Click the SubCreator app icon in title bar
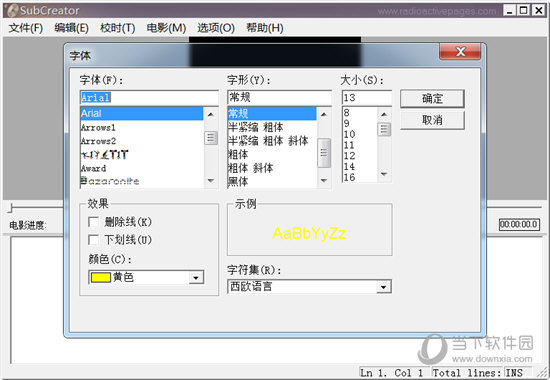Viewport: 550px width, 380px height. (x=13, y=11)
